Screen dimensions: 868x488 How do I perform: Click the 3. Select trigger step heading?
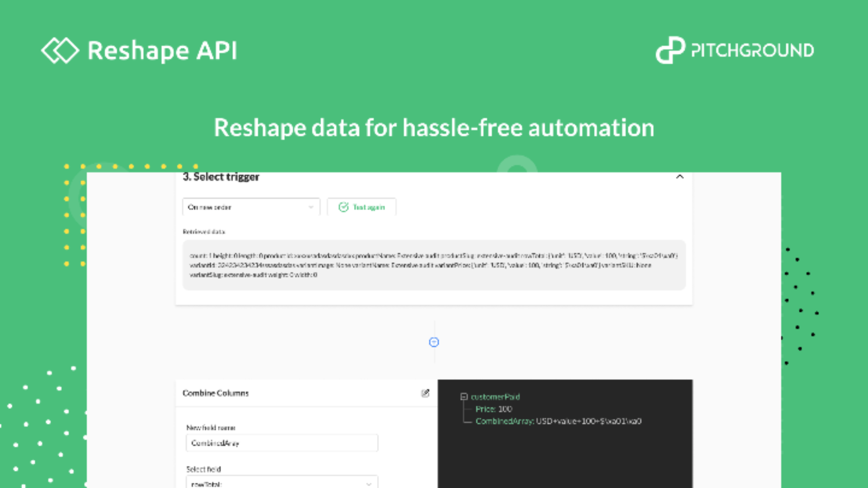tap(221, 177)
